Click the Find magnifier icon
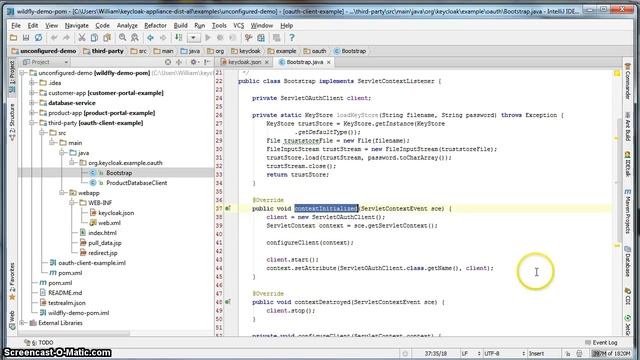The height and width of the screenshot is (360, 640). tap(122, 38)
